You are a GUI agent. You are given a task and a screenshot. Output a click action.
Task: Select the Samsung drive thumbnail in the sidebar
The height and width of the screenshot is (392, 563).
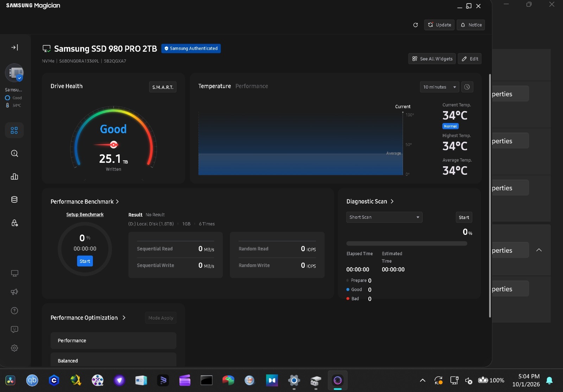[14, 73]
